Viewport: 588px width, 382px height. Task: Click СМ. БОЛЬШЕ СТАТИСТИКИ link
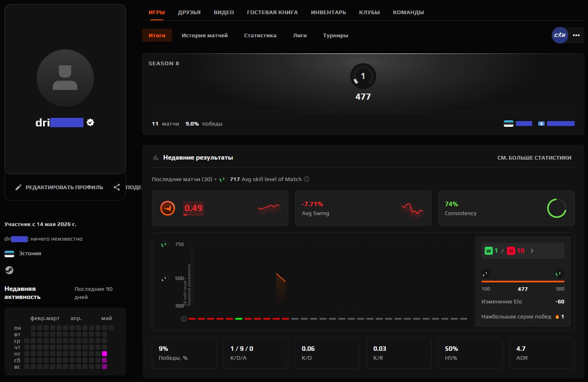(534, 158)
